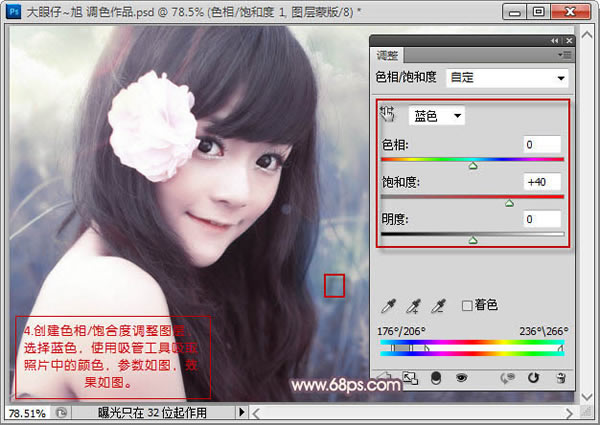Viewport: 600px width, 425px height.
Task: Minimize the document window
Action: [514, 12]
